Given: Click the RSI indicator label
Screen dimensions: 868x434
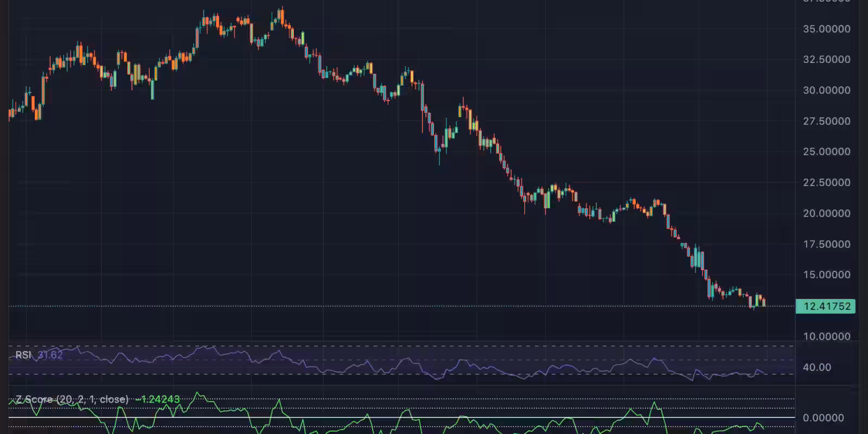Looking at the screenshot, I should click(x=23, y=355).
